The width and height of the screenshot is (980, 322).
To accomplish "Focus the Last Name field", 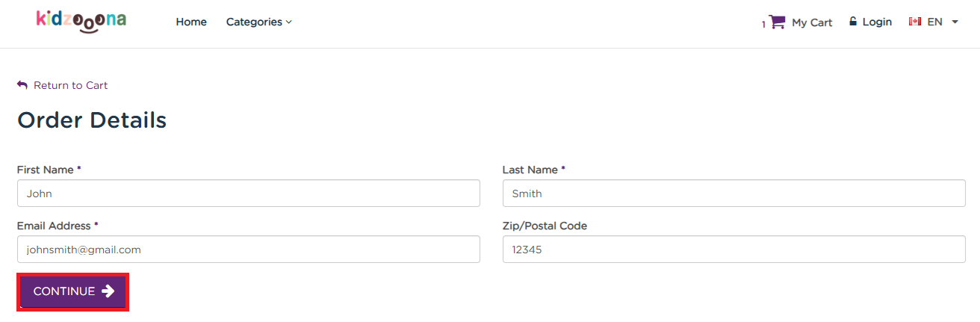I will (x=734, y=193).
